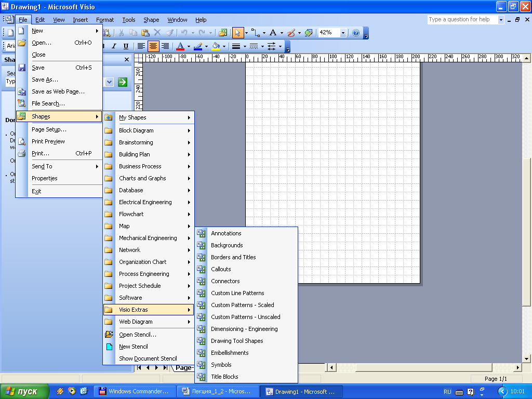Select the Text tool
532x399 pixels.
(x=273, y=33)
